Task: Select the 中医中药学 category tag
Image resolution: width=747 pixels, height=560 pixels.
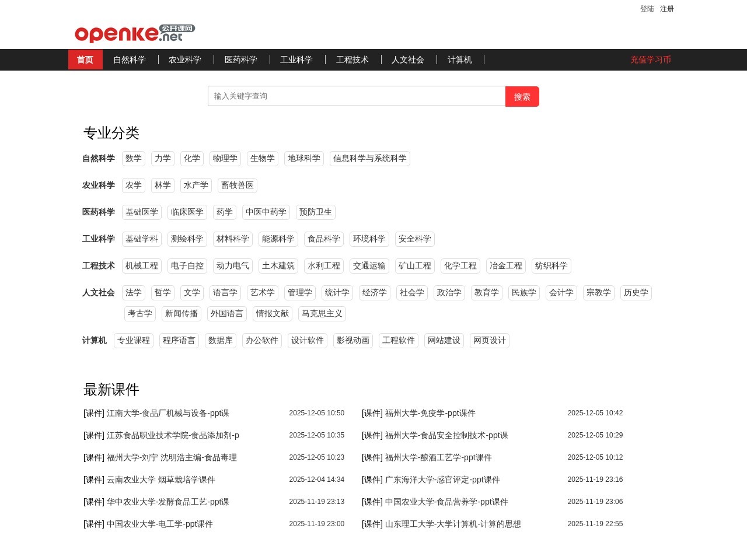Action: tap(266, 212)
